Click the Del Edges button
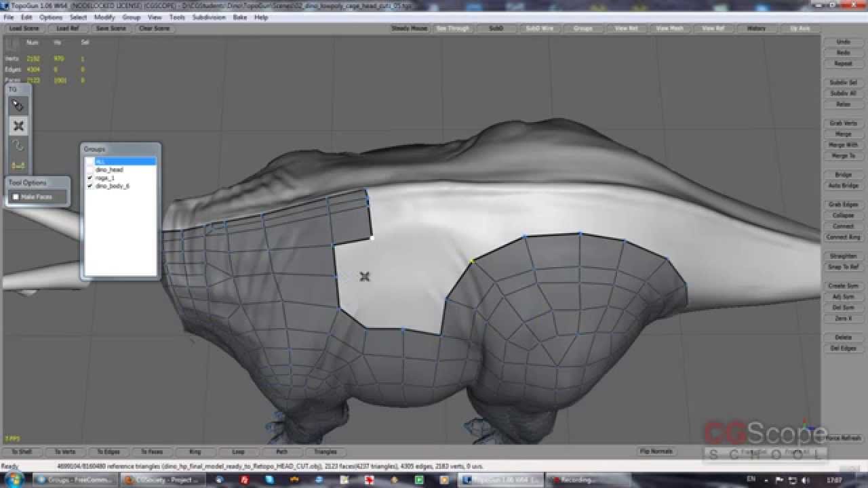Viewport: 868px width, 488px height. 843,348
